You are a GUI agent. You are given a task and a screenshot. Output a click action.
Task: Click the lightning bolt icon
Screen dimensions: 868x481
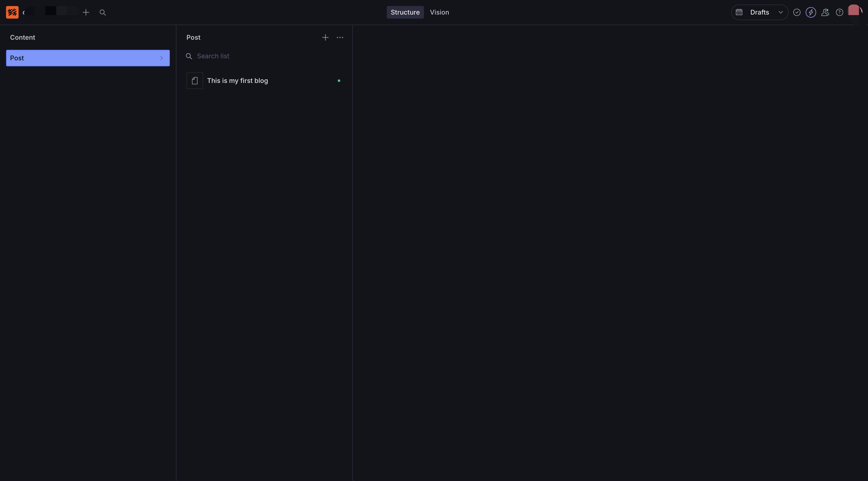pyautogui.click(x=811, y=13)
